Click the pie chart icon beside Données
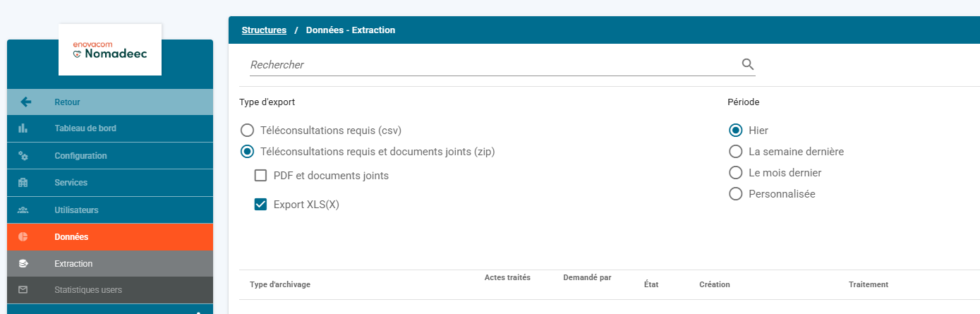 (x=23, y=237)
